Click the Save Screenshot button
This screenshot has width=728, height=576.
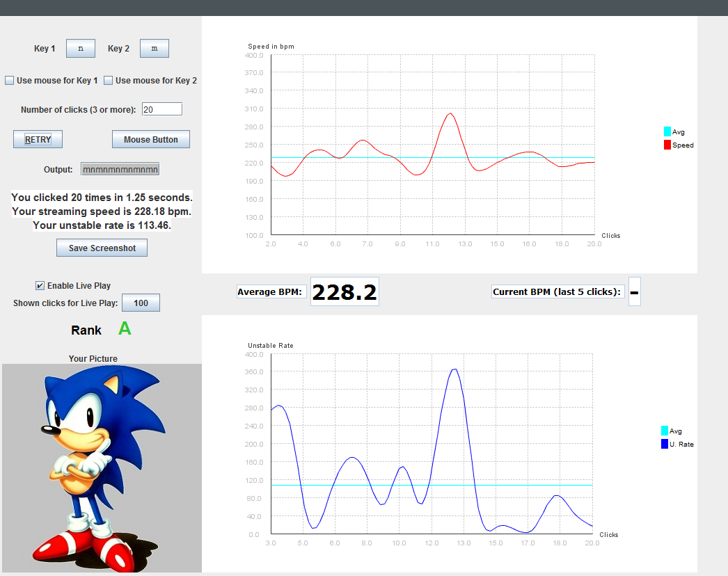click(x=102, y=248)
